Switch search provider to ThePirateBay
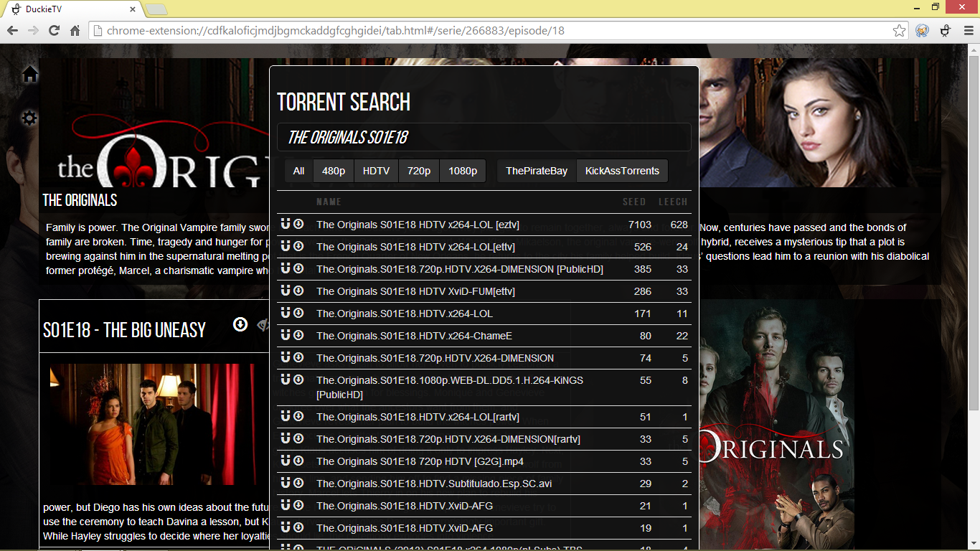 (537, 171)
